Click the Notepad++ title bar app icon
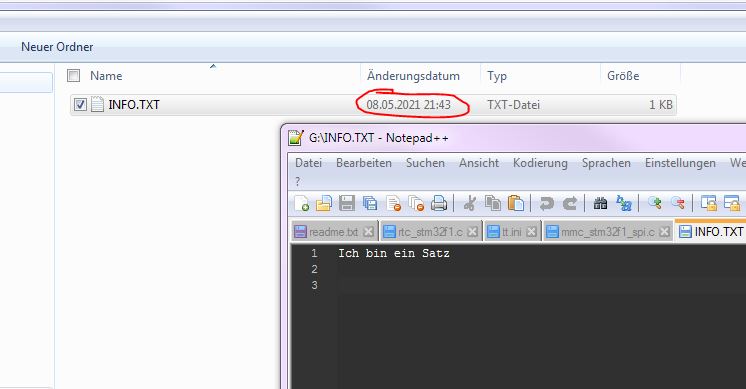The image size is (746, 389). (x=295, y=137)
